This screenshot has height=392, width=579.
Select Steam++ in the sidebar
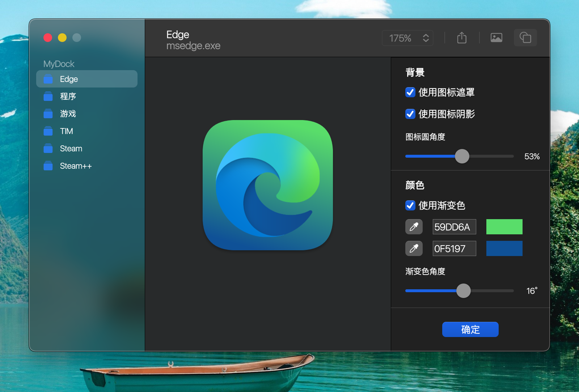tap(87, 166)
